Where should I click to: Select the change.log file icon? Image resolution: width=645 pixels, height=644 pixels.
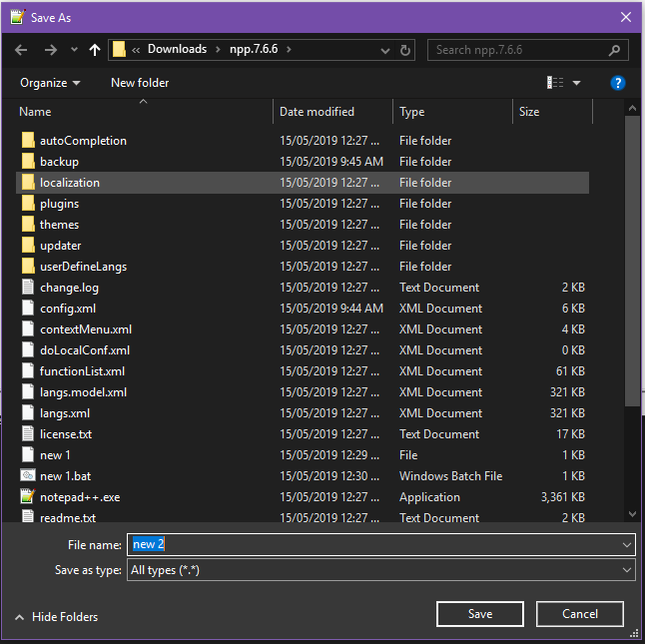[x=28, y=287]
